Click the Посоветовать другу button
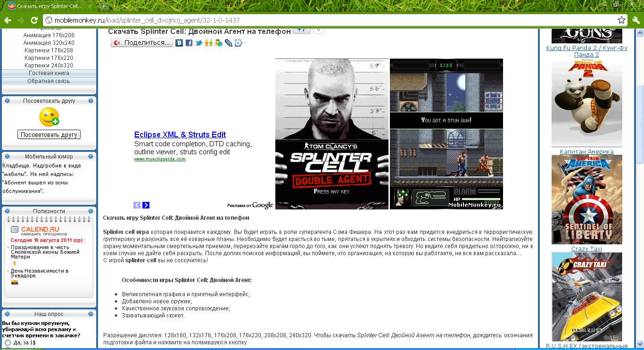Screen dimensions: 644x350 pyautogui.click(x=49, y=134)
